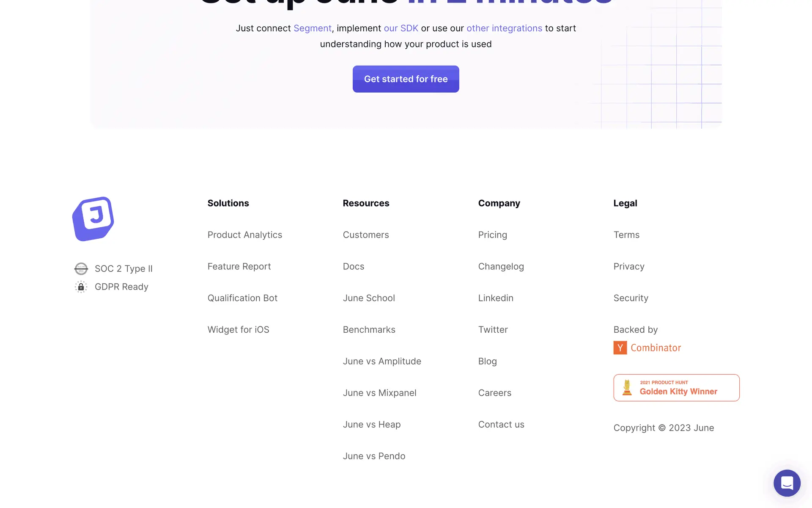812x508 pixels.
Task: Open other integrations link
Action: [504, 28]
